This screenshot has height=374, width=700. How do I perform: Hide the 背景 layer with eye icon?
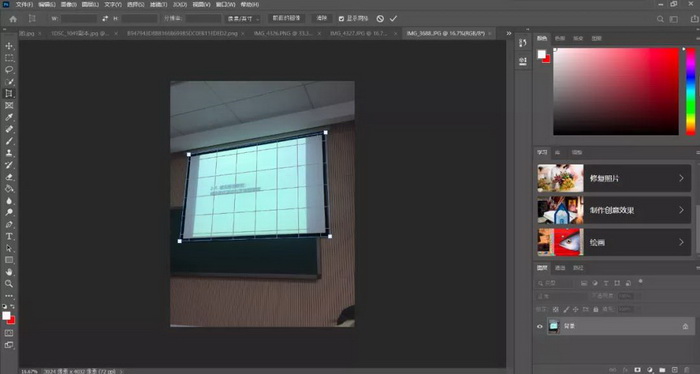(x=540, y=326)
